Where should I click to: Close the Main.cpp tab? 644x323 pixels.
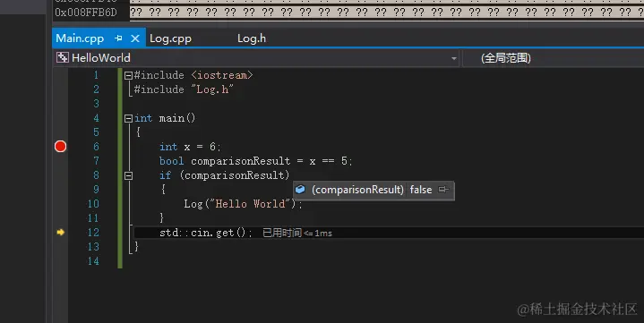134,38
